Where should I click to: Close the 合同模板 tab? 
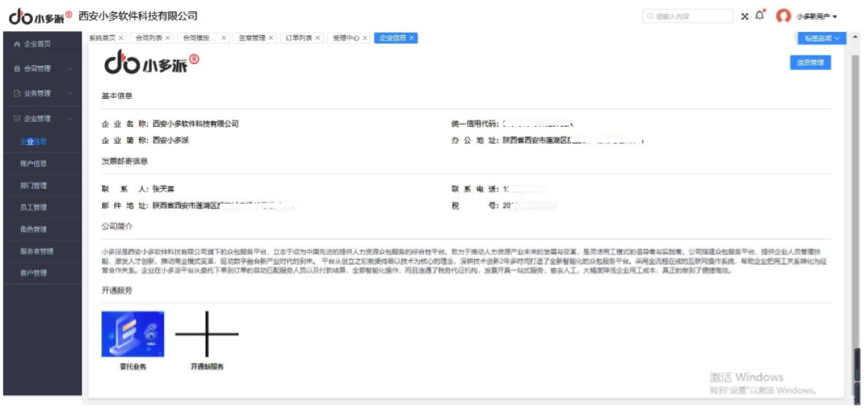coord(223,38)
